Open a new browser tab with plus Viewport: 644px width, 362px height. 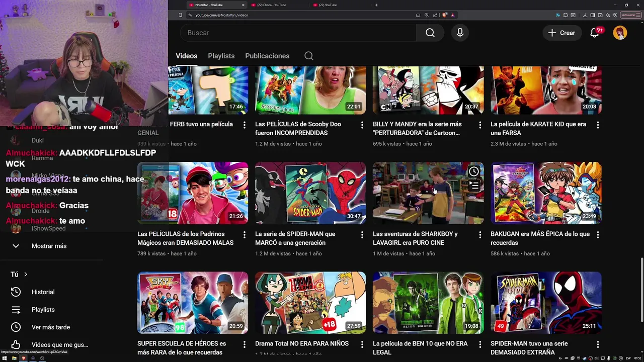coord(376,5)
